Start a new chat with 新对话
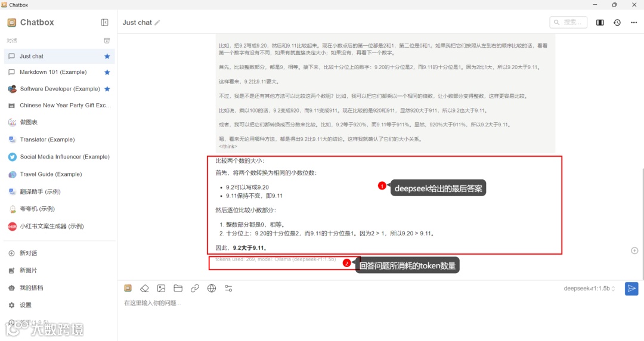644x341 pixels. (59, 253)
